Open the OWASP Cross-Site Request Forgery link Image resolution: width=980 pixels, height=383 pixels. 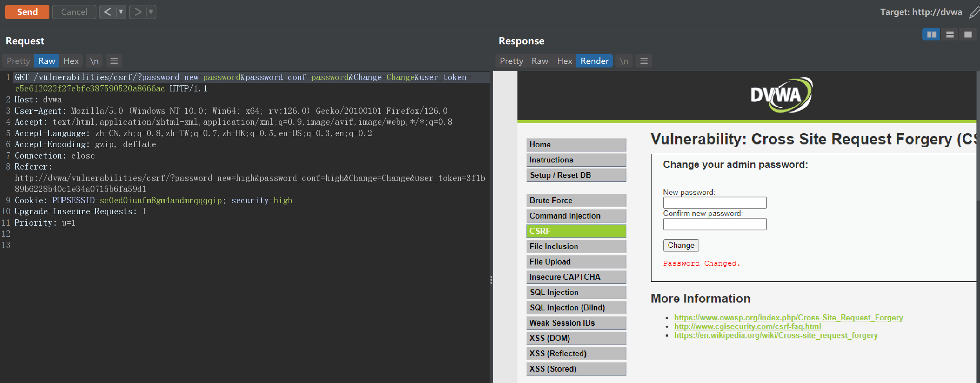788,317
